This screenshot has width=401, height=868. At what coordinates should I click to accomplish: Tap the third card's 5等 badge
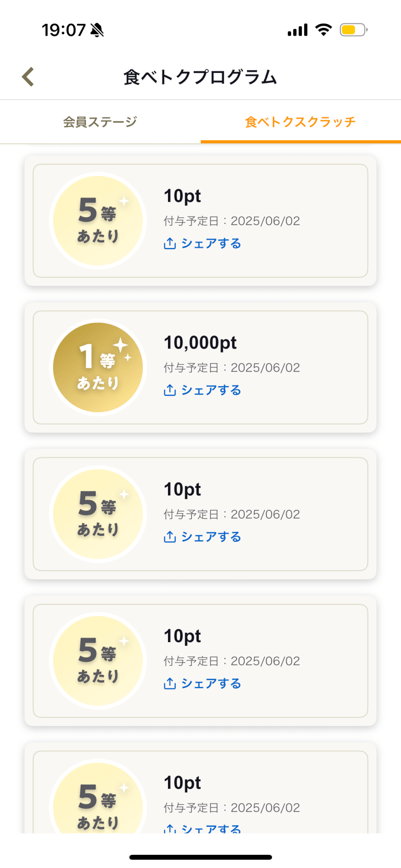click(98, 514)
